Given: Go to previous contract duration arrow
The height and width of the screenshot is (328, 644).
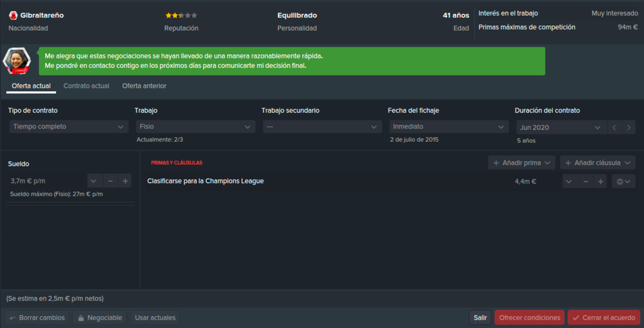Looking at the screenshot, I should pos(614,127).
